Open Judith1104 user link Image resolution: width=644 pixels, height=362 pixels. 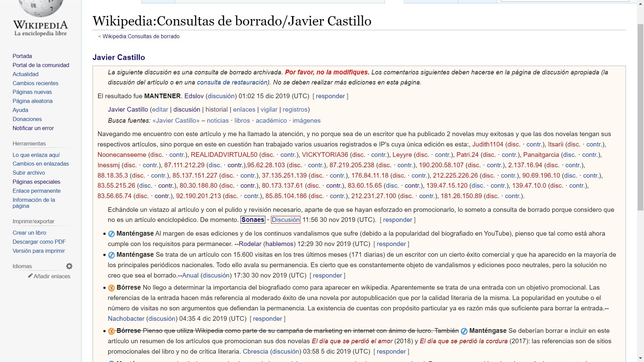point(488,144)
